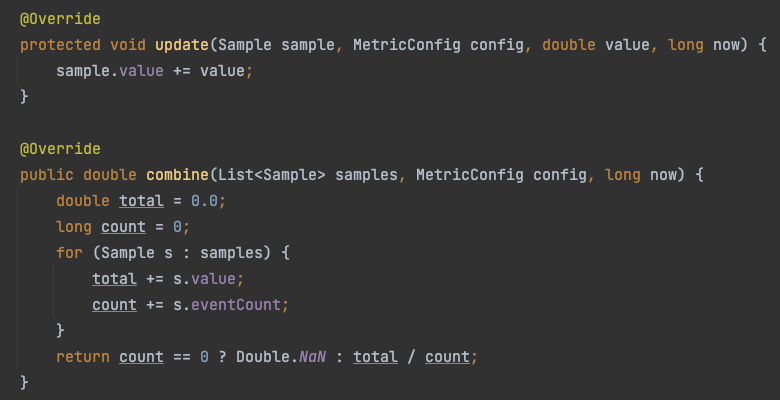Click the samples variable in the for loop

pos(231,253)
